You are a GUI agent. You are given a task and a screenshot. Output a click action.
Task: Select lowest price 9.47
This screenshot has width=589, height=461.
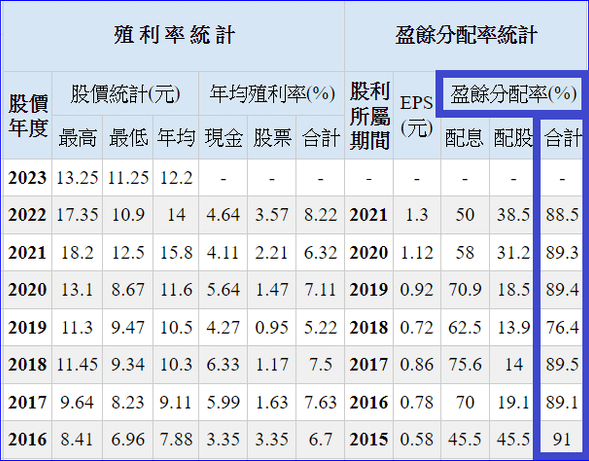[128, 328]
